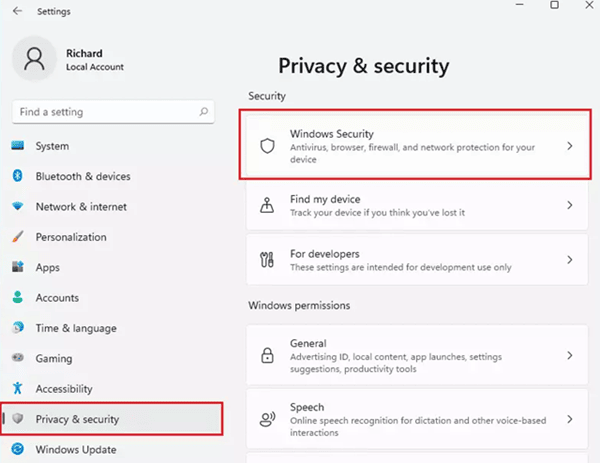Click the For developers tools icon
This screenshot has width=600, height=463.
pos(267,260)
